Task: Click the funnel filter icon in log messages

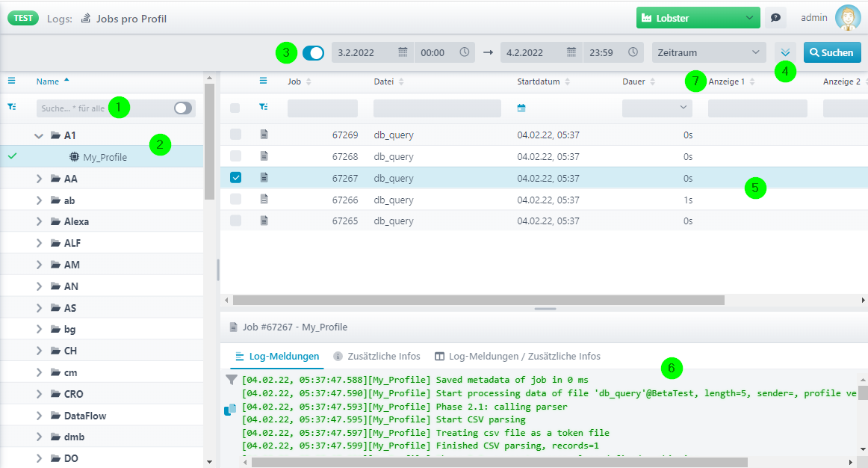Action: [x=232, y=380]
